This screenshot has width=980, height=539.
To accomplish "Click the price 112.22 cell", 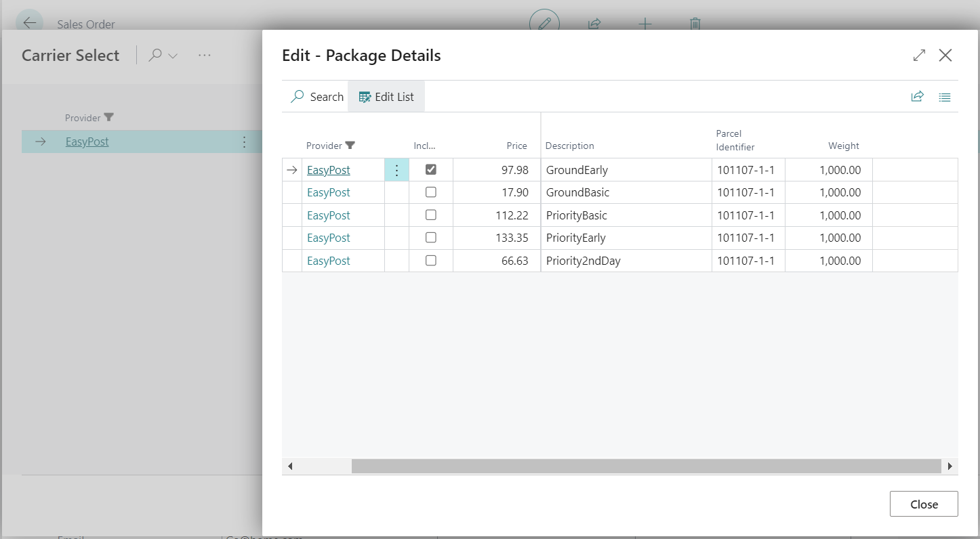I will point(497,215).
